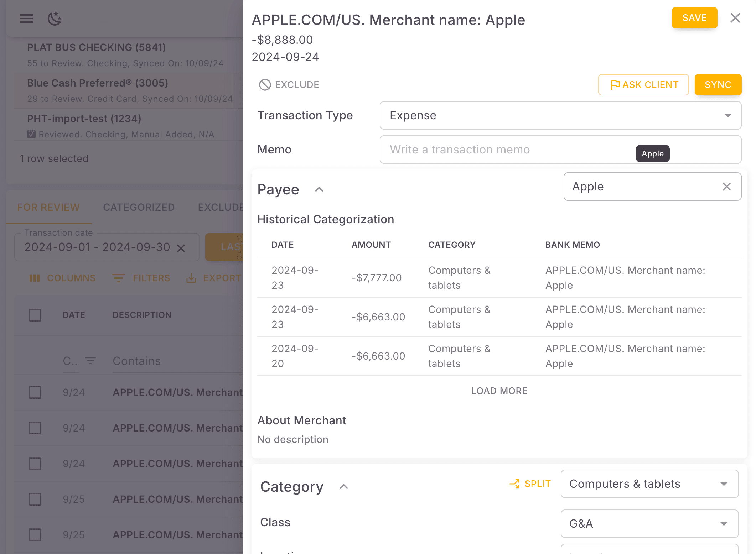The height and width of the screenshot is (554, 756).
Task: Open the Transaction Type dropdown
Action: tap(560, 115)
